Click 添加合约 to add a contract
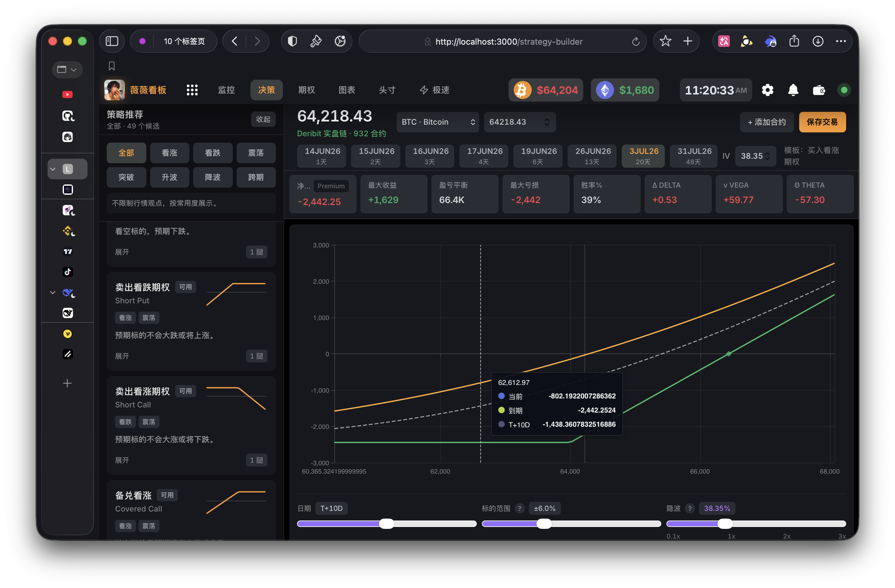The width and height of the screenshot is (895, 588). tap(766, 122)
